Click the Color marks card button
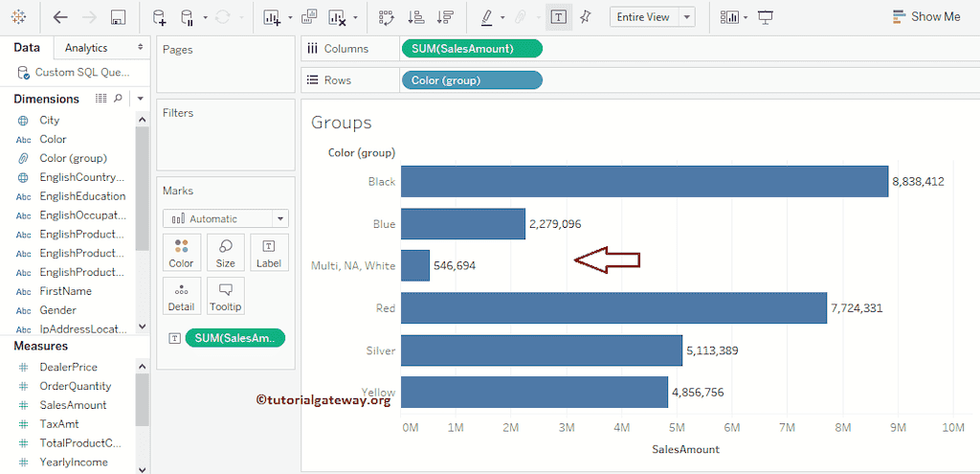Viewport: 980px width, 474px height. 181,253
